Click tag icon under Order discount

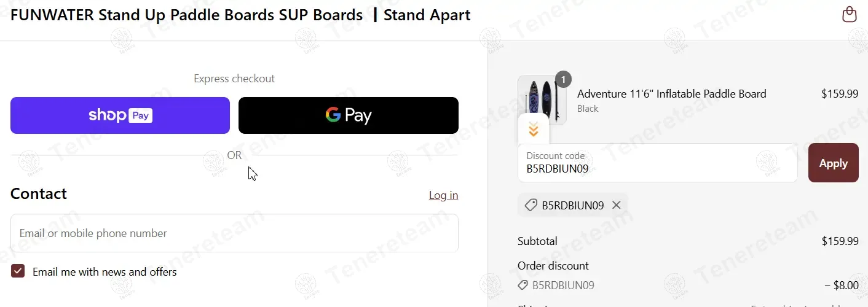click(x=523, y=285)
